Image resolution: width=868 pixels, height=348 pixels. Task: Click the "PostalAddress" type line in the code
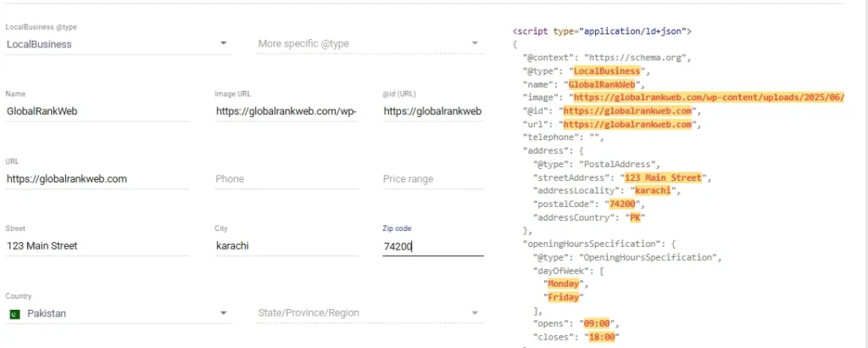pyautogui.click(x=597, y=165)
